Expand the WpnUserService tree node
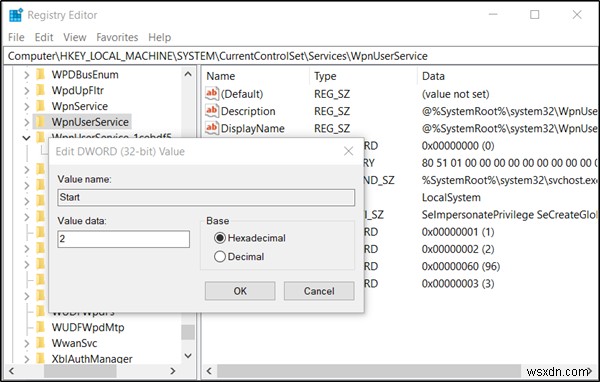Image resolution: width=600 pixels, height=382 pixels. [26, 122]
